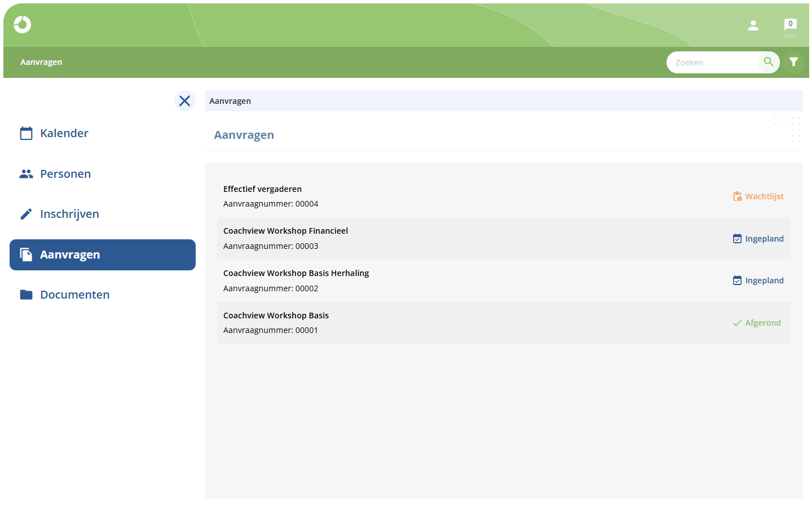
Task: Click the Wachtlijst clipboard icon
Action: (x=737, y=196)
